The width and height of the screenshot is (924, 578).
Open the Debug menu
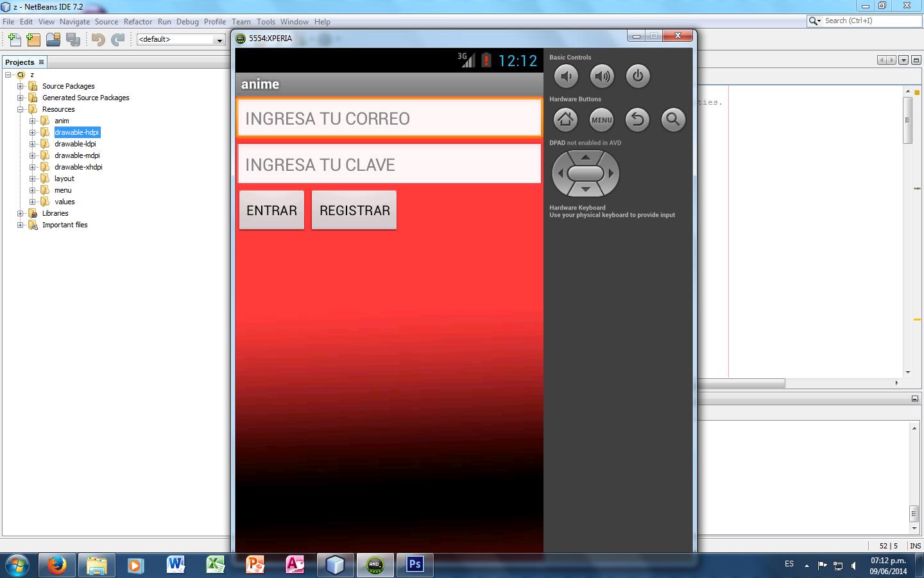(187, 21)
